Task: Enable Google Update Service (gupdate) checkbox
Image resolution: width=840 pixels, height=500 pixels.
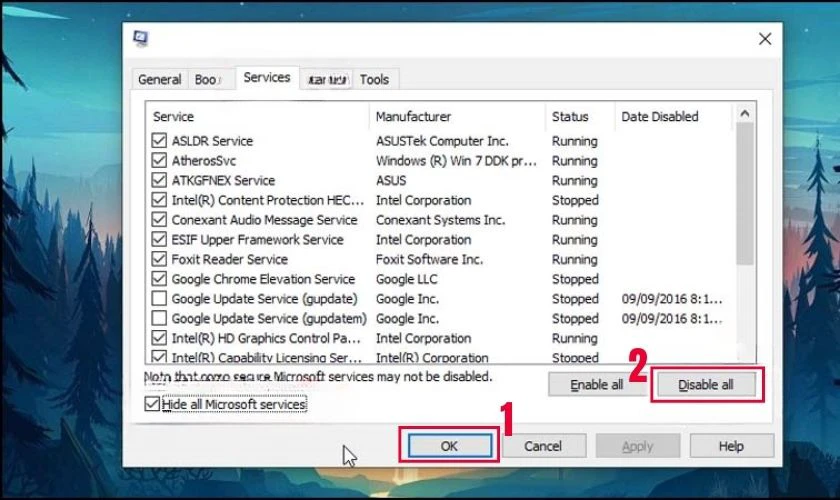Action: click(159, 299)
